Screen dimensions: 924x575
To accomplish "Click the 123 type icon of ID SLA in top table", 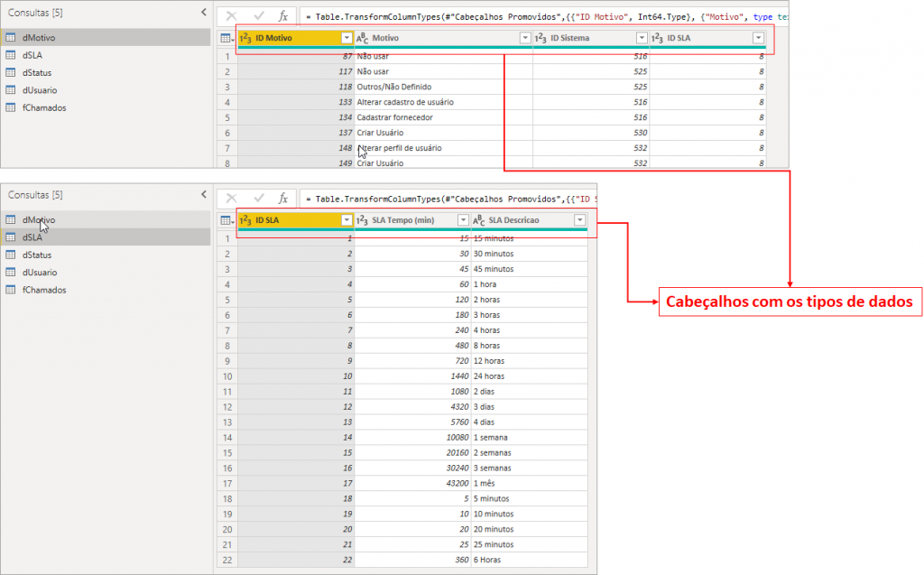I will [657, 38].
